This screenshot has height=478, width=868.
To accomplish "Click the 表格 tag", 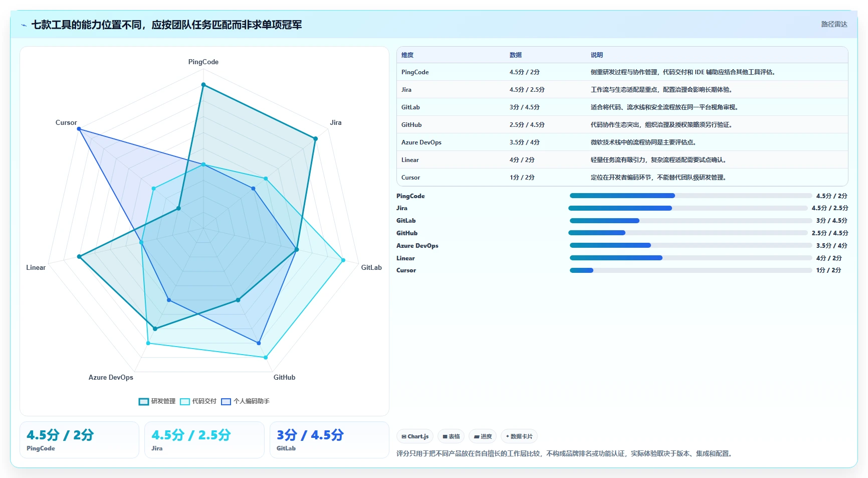I will click(451, 436).
